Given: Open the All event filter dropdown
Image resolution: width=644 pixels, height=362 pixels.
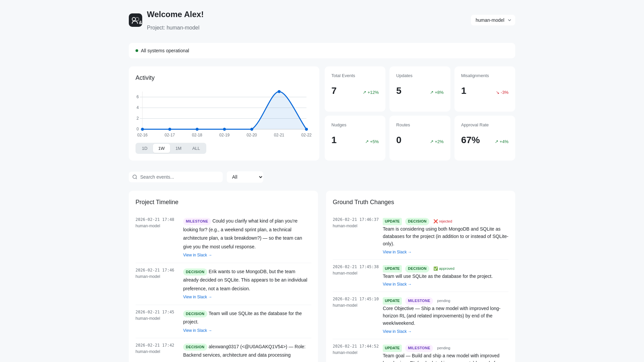Looking at the screenshot, I should coord(245,177).
